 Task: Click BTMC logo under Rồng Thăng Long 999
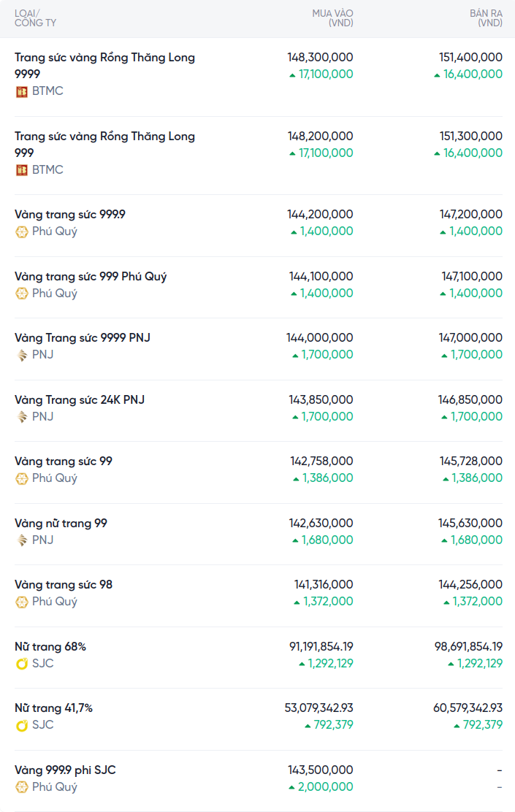pyautogui.click(x=22, y=170)
